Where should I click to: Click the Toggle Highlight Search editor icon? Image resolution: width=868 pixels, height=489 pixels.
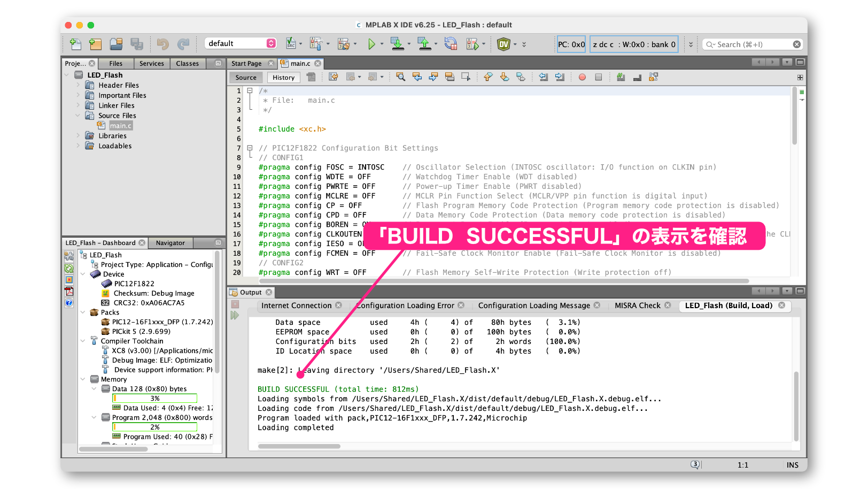tap(449, 77)
